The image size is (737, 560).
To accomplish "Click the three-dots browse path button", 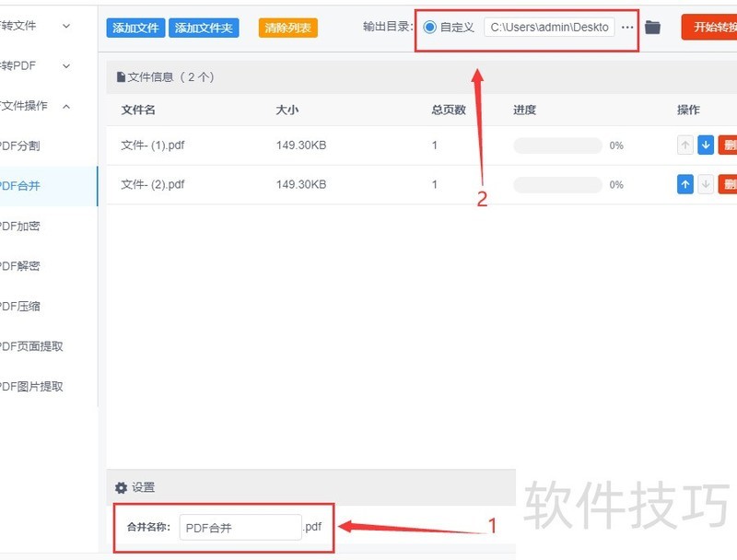I will (627, 28).
